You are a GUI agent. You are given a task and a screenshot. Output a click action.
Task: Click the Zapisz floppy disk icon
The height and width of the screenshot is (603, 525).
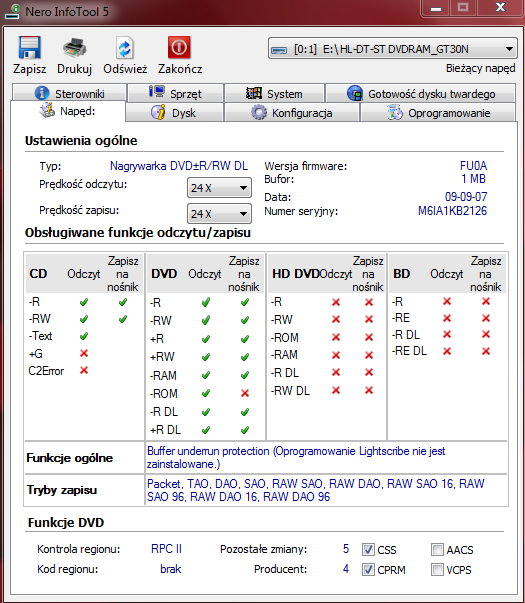[x=29, y=47]
